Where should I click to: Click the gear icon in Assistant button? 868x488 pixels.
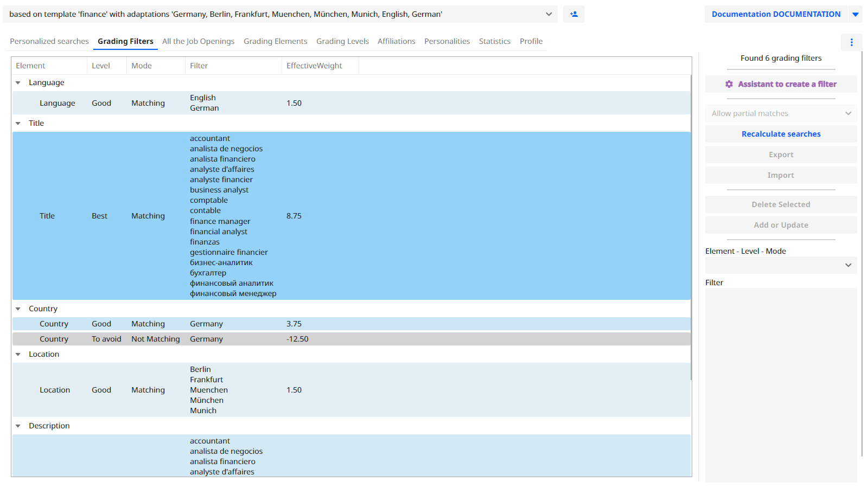click(x=729, y=84)
